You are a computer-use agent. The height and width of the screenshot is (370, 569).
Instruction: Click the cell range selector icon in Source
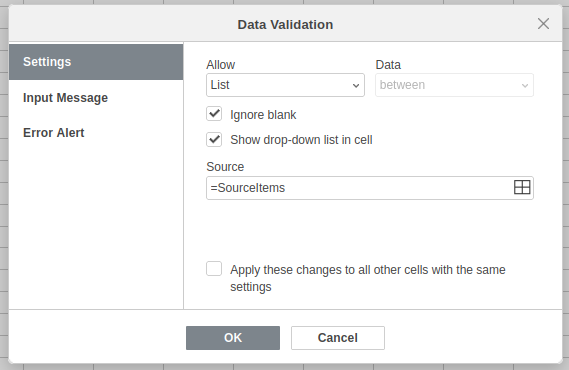[522, 188]
